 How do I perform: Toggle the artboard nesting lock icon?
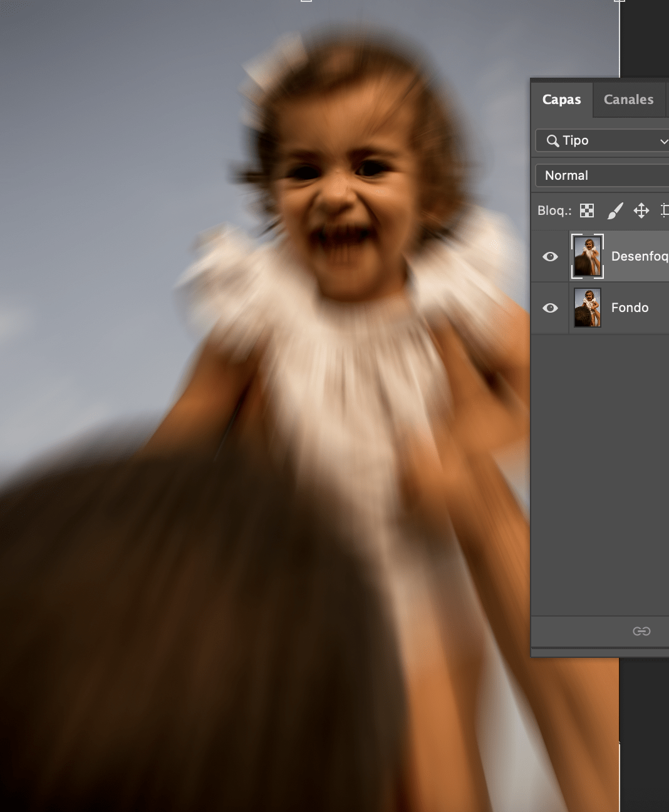665,211
